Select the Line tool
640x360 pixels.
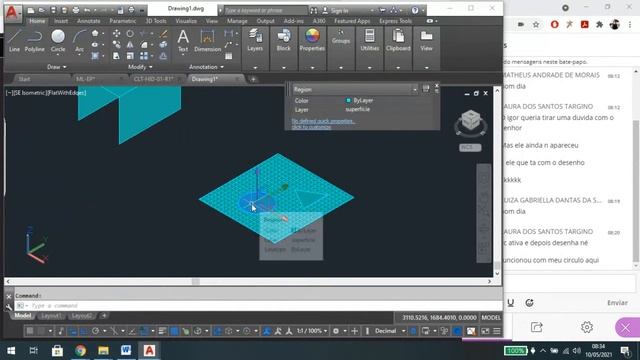(14, 41)
